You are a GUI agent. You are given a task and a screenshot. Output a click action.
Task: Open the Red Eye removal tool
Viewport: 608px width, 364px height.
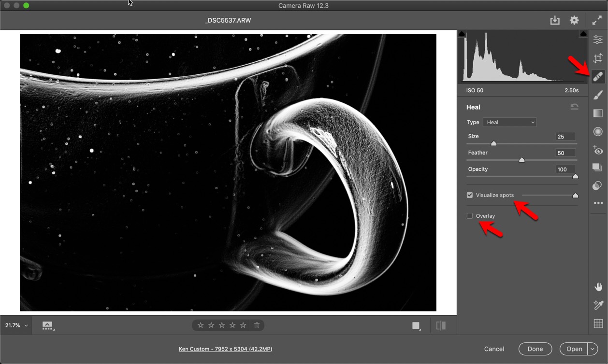(x=598, y=150)
